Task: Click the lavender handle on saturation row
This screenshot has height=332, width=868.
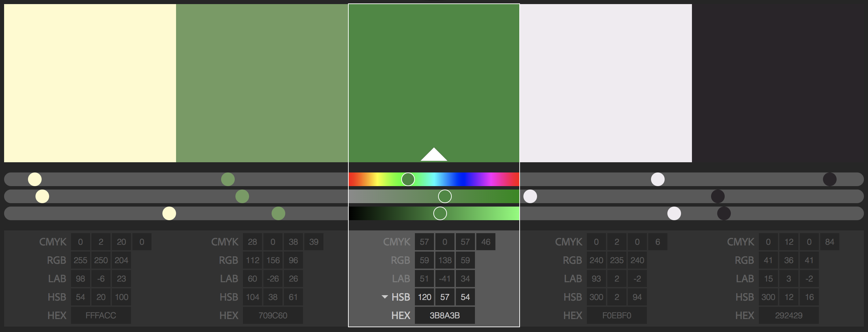Action: 530,196
